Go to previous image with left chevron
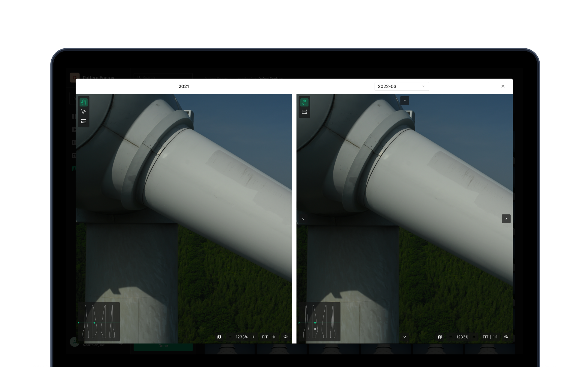The width and height of the screenshot is (588, 367). [x=303, y=219]
